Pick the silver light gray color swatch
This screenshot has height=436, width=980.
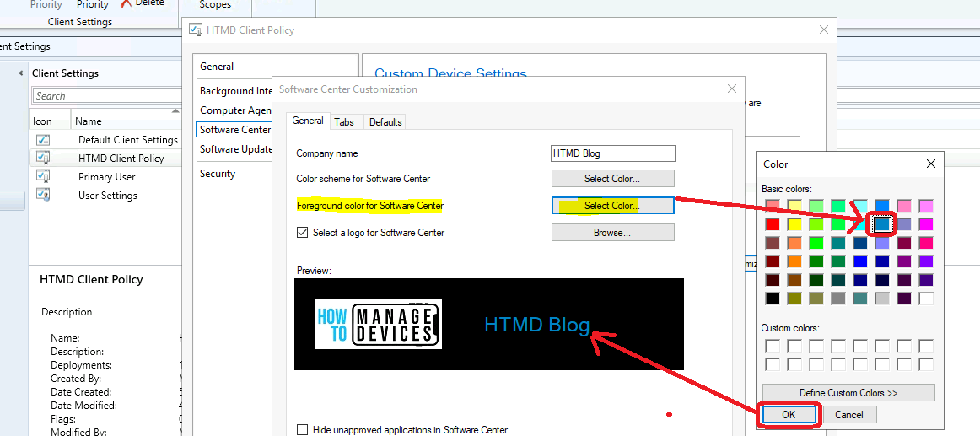[882, 299]
